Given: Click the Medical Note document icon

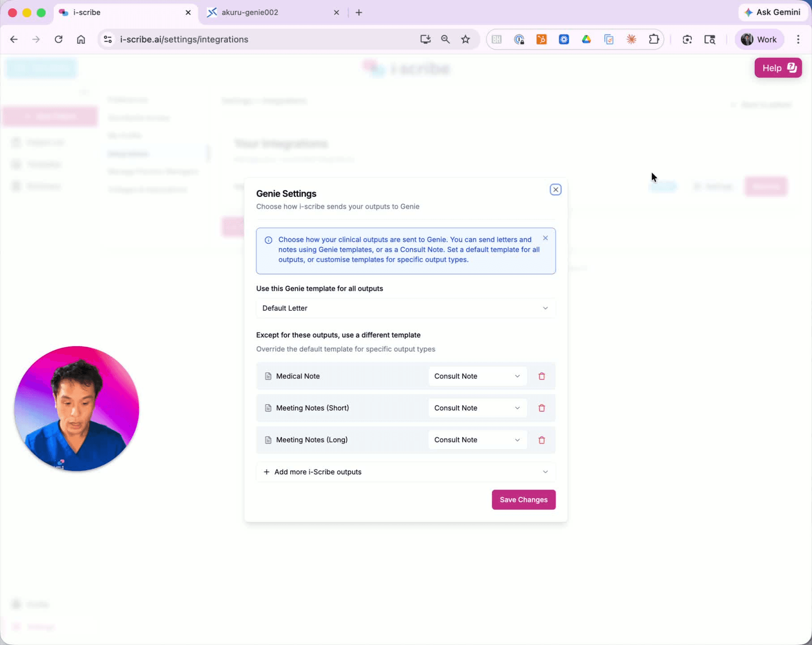Looking at the screenshot, I should (x=268, y=376).
